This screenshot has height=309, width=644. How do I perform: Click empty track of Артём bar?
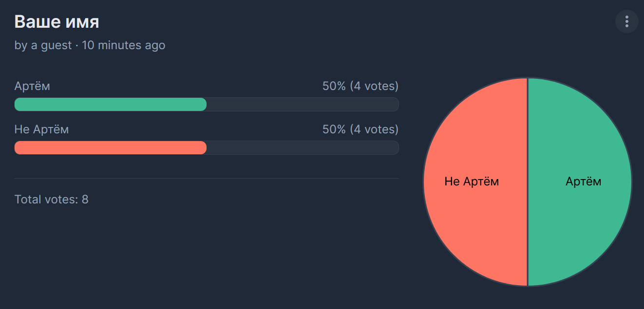(303, 104)
